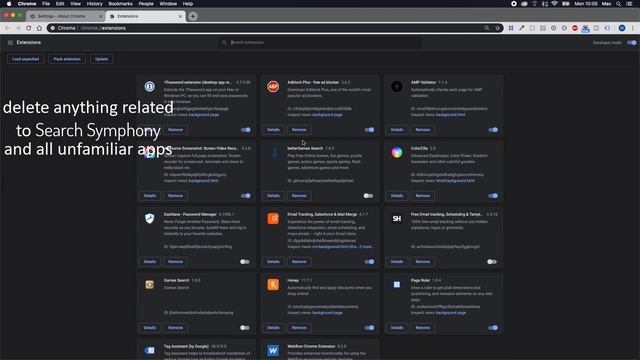
Task: Enable the Free Email tracking toggle
Action: click(x=492, y=262)
